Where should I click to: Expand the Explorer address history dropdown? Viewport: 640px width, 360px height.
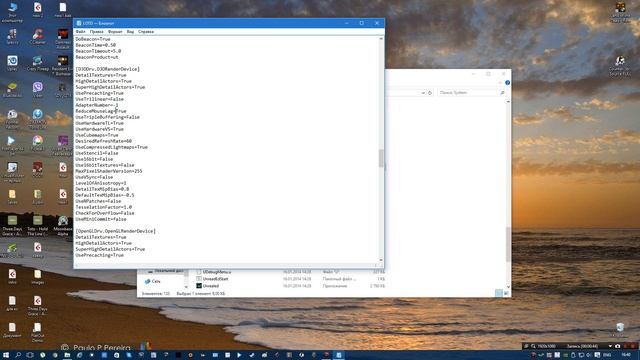(x=423, y=93)
